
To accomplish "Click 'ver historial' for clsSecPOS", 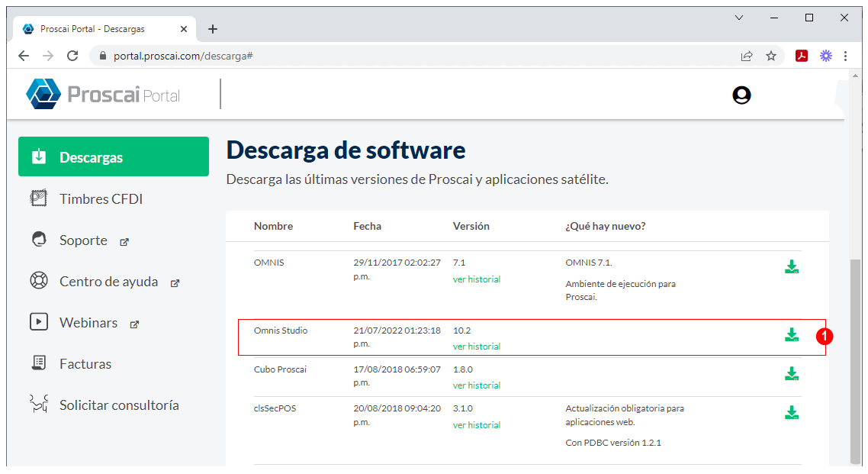I will click(477, 424).
